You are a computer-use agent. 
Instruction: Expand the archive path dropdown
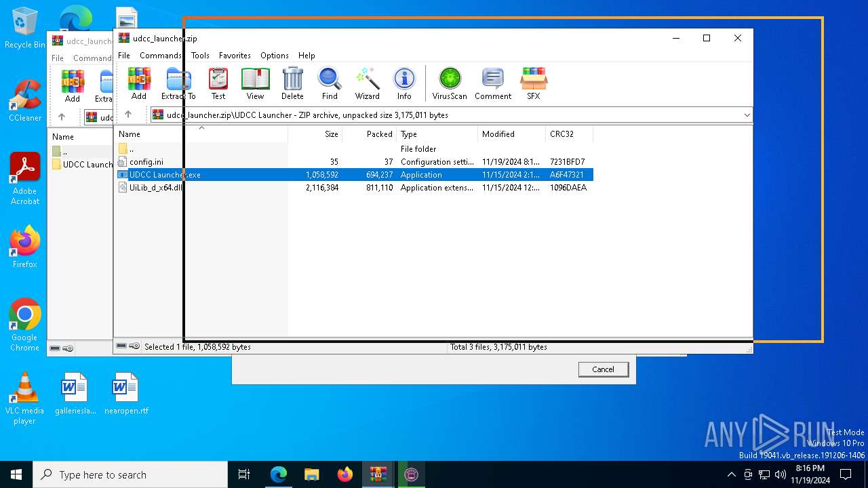(x=747, y=115)
